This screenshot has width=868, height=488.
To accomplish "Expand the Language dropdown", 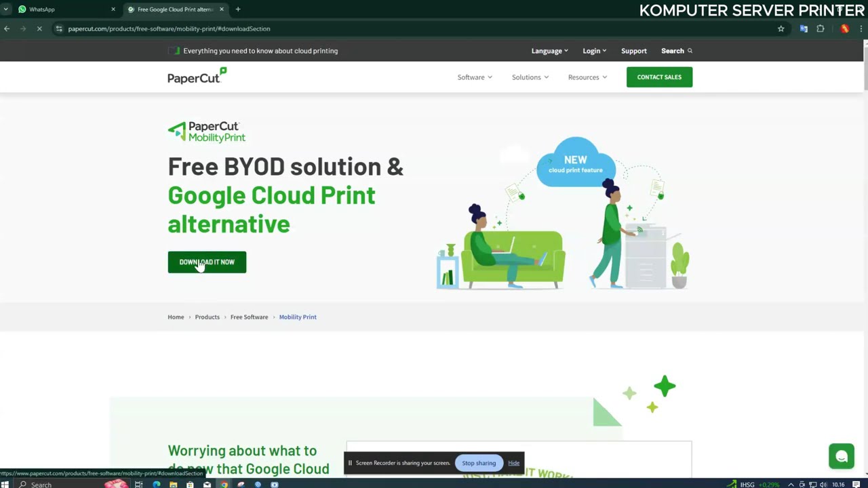I will coord(549,51).
